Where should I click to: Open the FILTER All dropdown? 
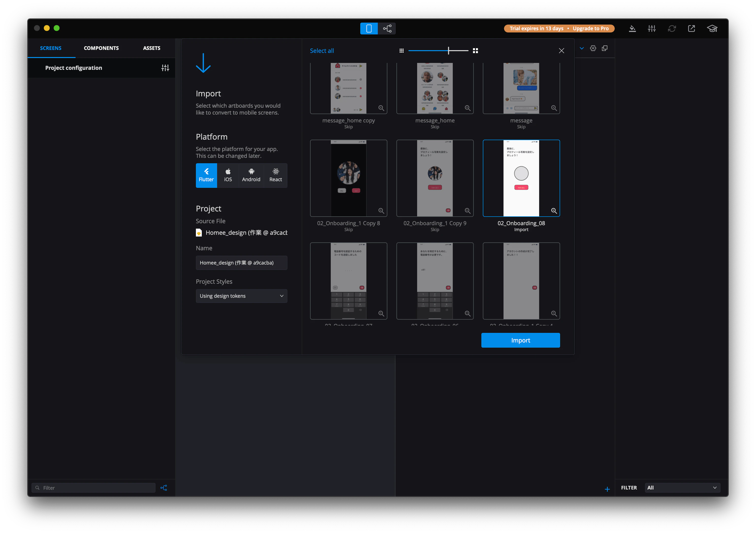click(x=682, y=488)
